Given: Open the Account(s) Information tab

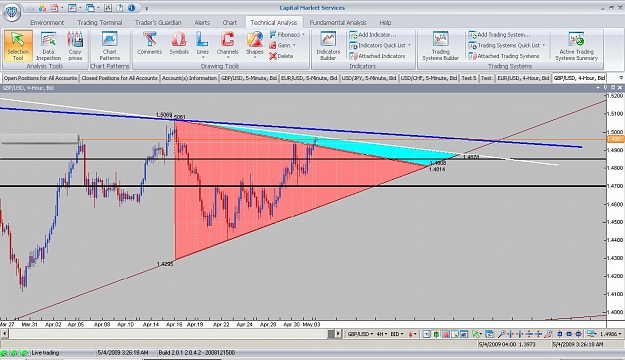Looking at the screenshot, I should (x=189, y=78).
